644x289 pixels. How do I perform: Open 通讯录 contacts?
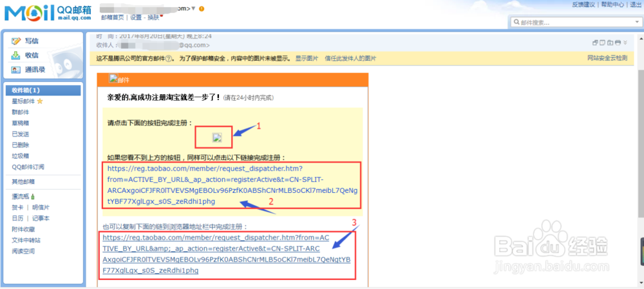(x=35, y=70)
